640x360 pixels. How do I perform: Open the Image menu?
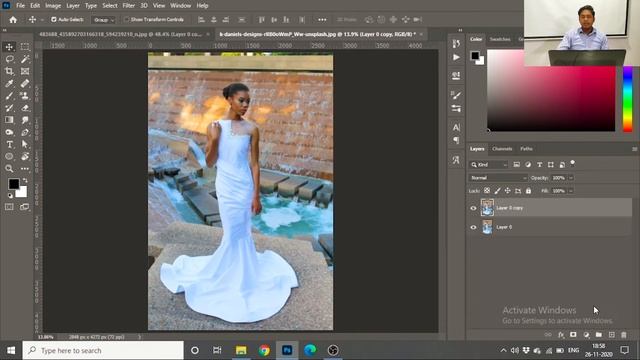tap(53, 6)
